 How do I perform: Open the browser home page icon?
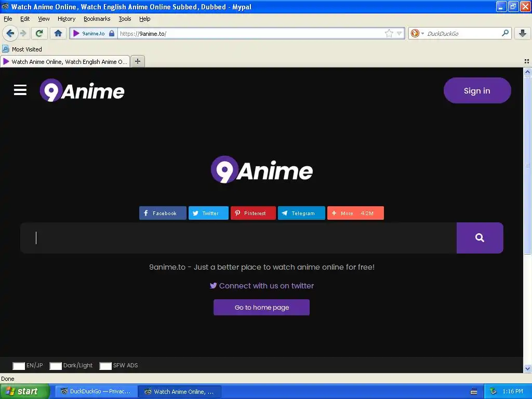(x=58, y=33)
